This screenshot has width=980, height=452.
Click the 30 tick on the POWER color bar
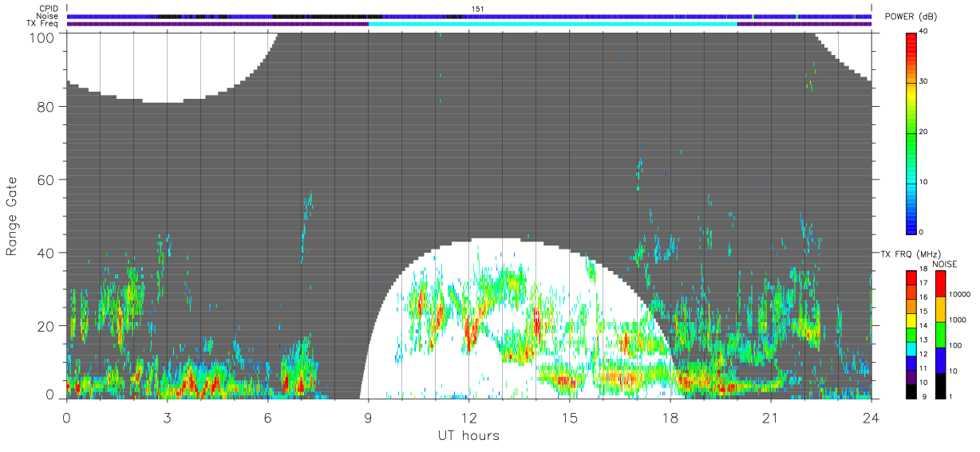click(x=923, y=81)
